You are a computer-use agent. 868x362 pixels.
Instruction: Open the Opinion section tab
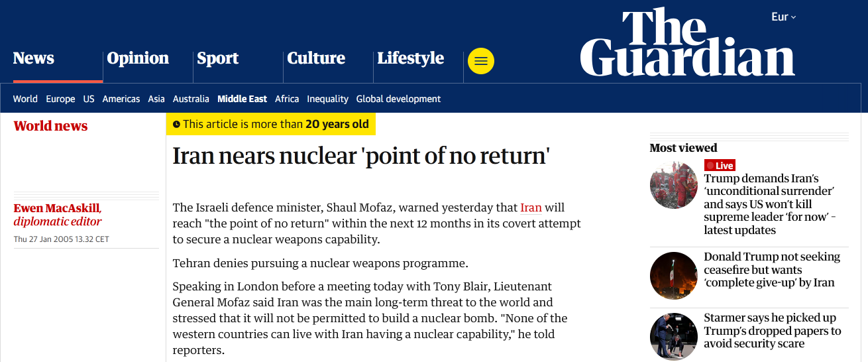138,58
